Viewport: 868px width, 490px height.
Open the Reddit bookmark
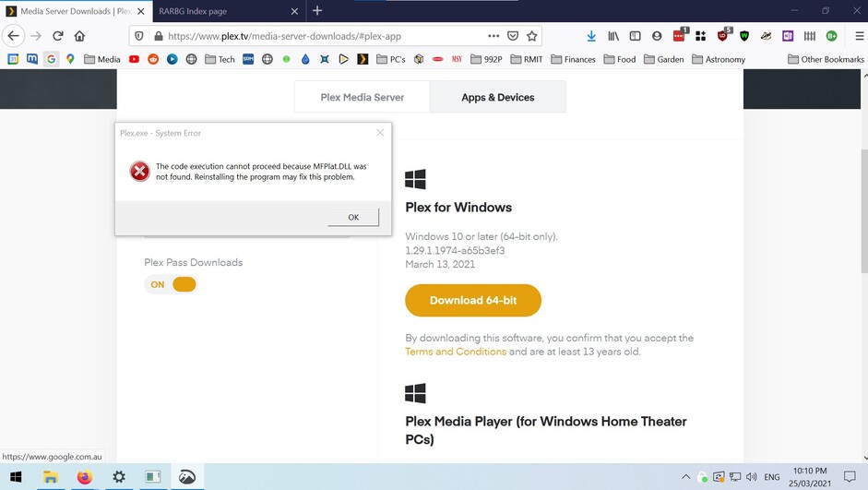tap(153, 59)
